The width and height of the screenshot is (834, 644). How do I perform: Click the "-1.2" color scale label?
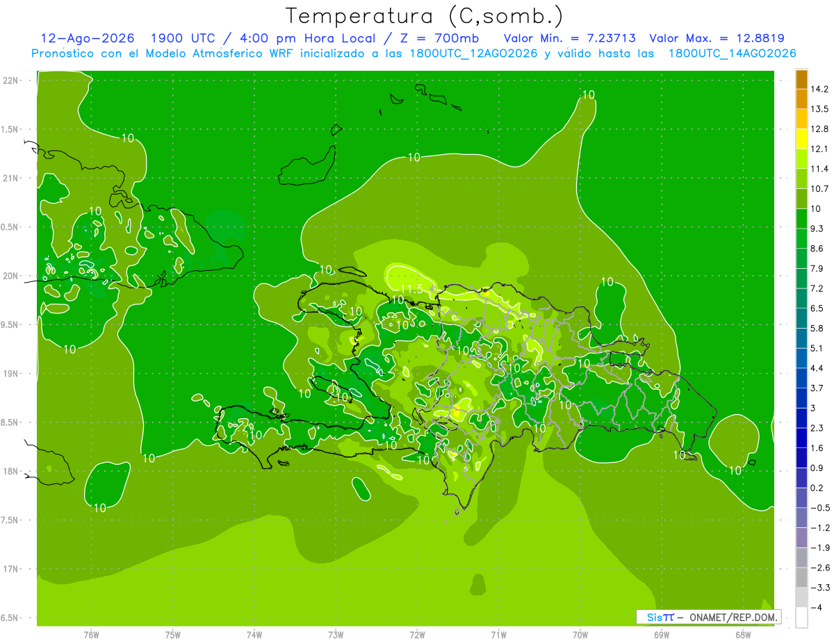coord(820,527)
